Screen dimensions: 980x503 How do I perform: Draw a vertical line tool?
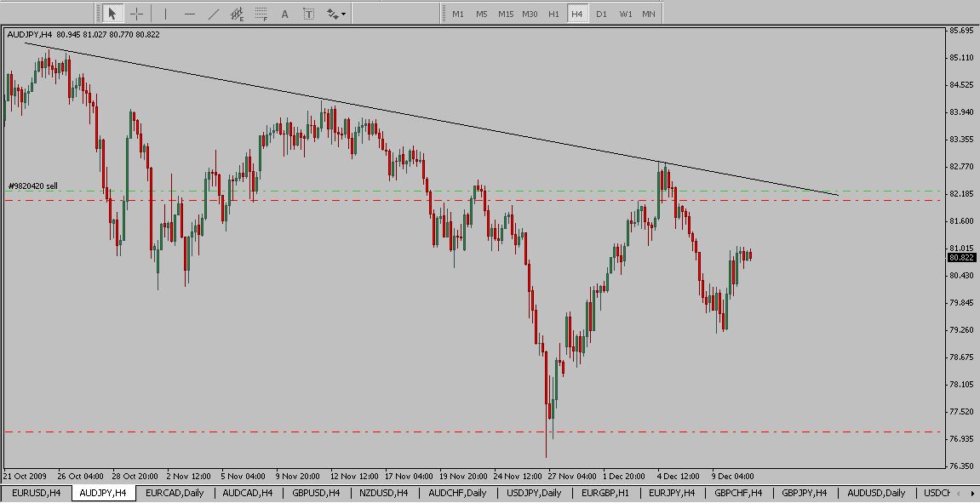click(x=165, y=14)
